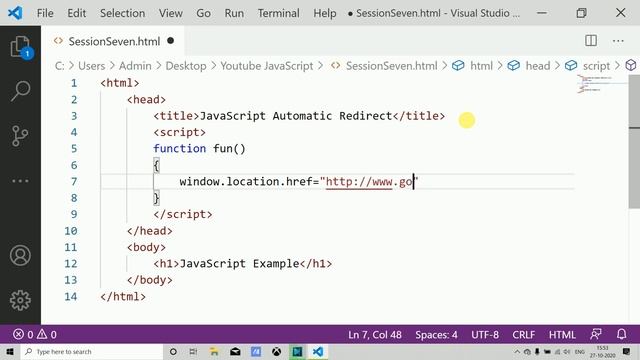Click the VS Code logo in the title bar
This screenshot has height=360, width=640.
tap(15, 13)
